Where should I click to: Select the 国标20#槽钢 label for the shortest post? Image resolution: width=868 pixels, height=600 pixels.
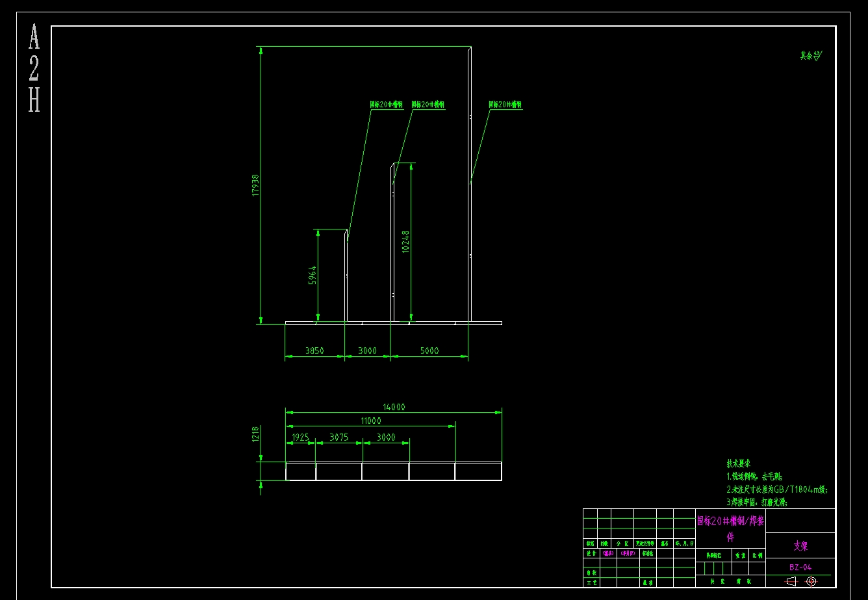tap(387, 104)
